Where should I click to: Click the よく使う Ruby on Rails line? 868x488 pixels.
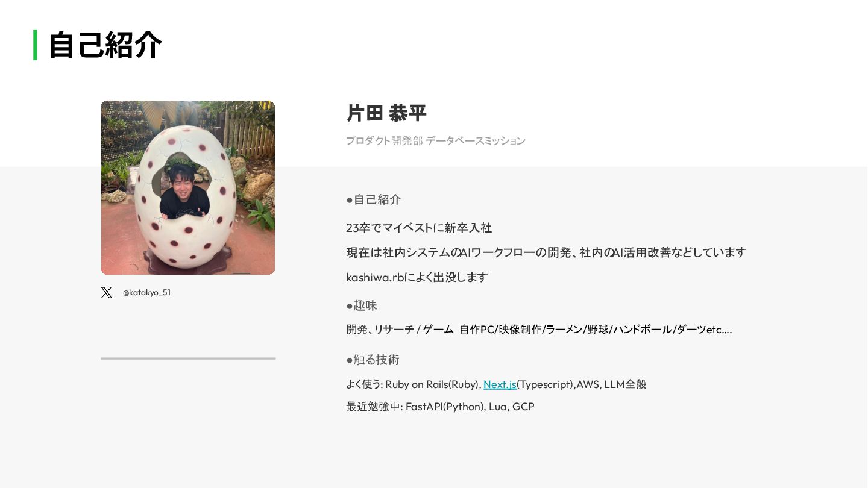coord(496,384)
